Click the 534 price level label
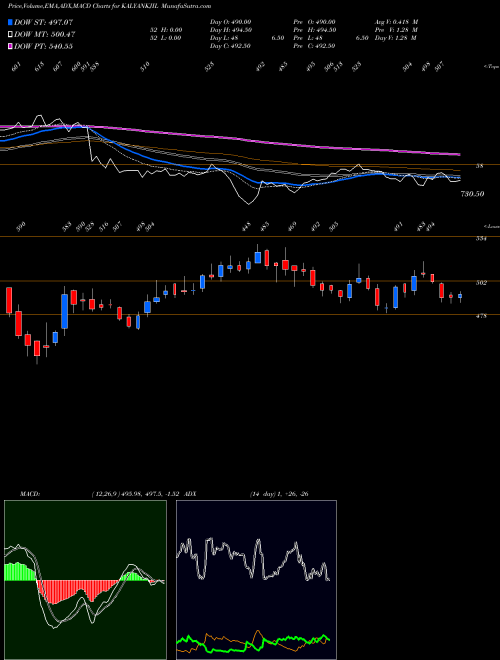Image resolution: width=500 pixels, height=660 pixels. point(481,239)
